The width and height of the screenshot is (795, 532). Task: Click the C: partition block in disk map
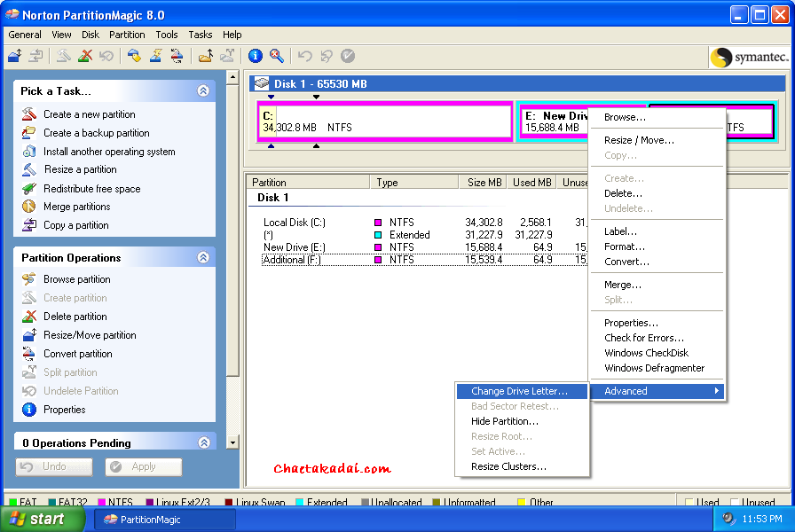pyautogui.click(x=386, y=121)
